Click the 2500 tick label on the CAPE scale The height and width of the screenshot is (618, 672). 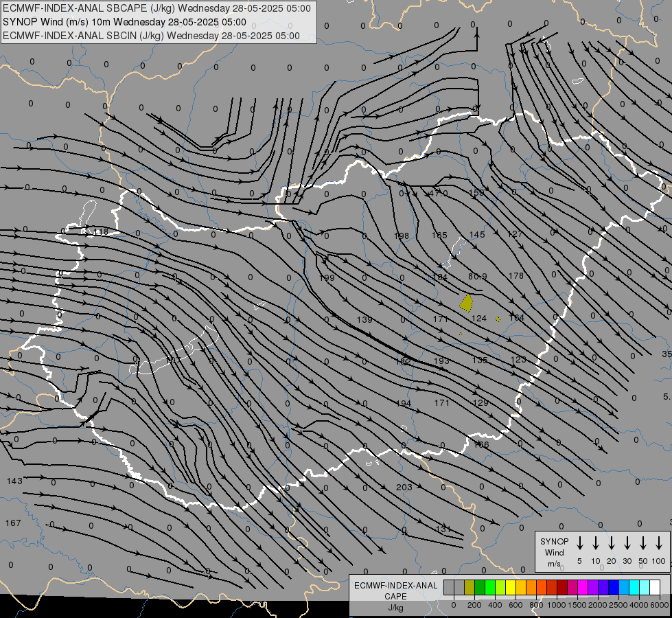pos(618,605)
